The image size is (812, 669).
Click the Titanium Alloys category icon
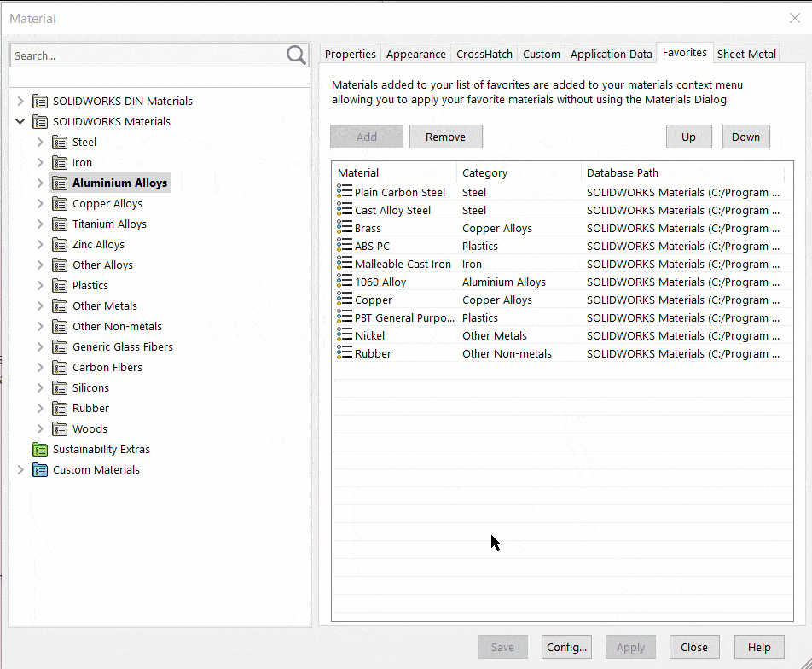pyautogui.click(x=60, y=224)
